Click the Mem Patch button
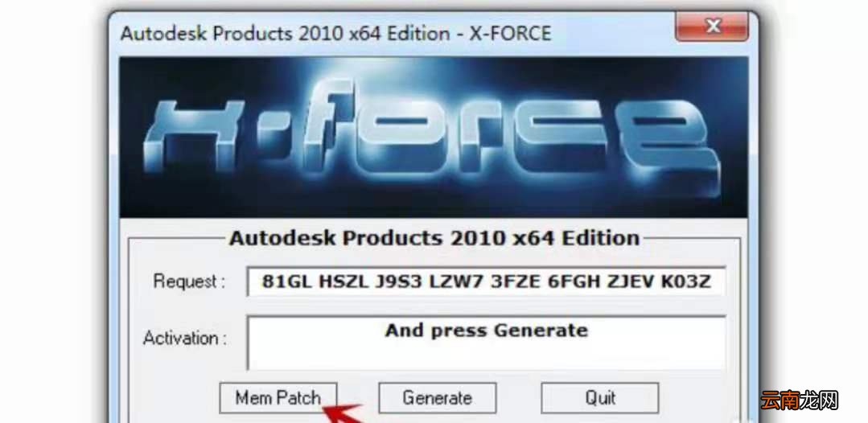This screenshot has width=868, height=423. tap(278, 397)
